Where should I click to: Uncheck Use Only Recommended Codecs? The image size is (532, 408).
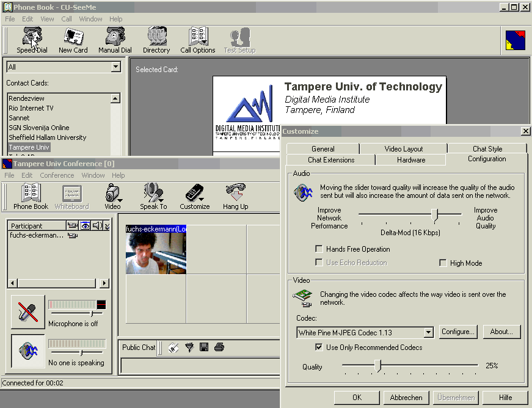tap(319, 348)
